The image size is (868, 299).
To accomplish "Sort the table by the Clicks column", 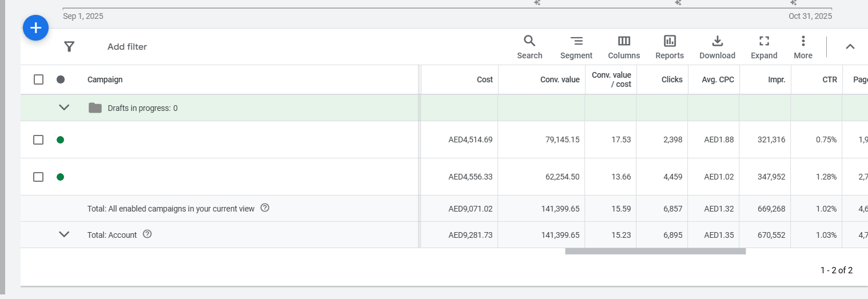I will [x=672, y=79].
